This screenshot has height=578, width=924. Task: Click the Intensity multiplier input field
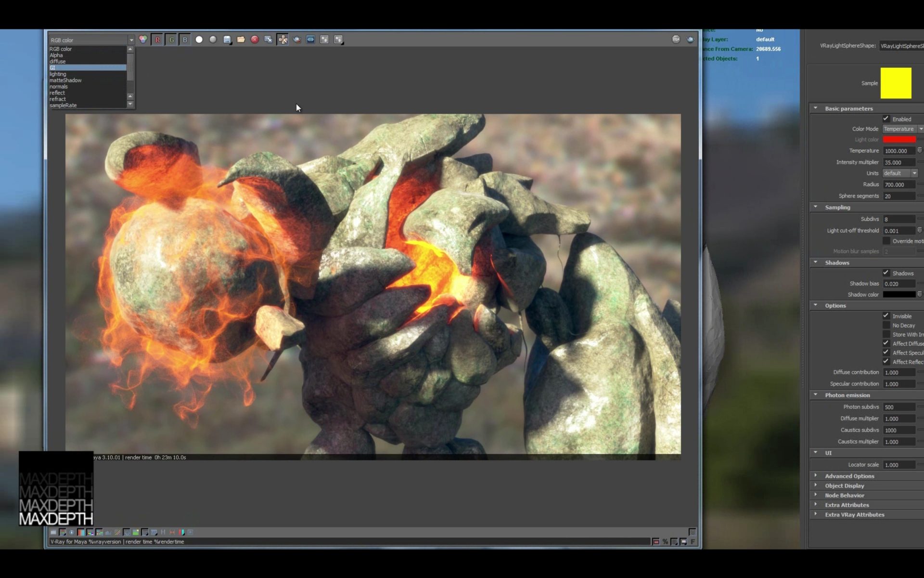point(898,162)
